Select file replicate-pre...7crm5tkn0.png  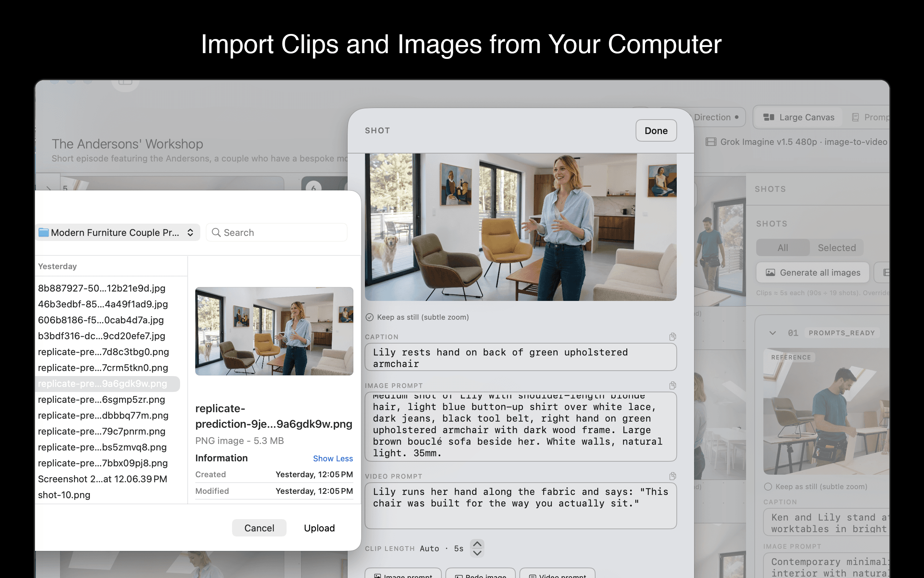pos(103,368)
